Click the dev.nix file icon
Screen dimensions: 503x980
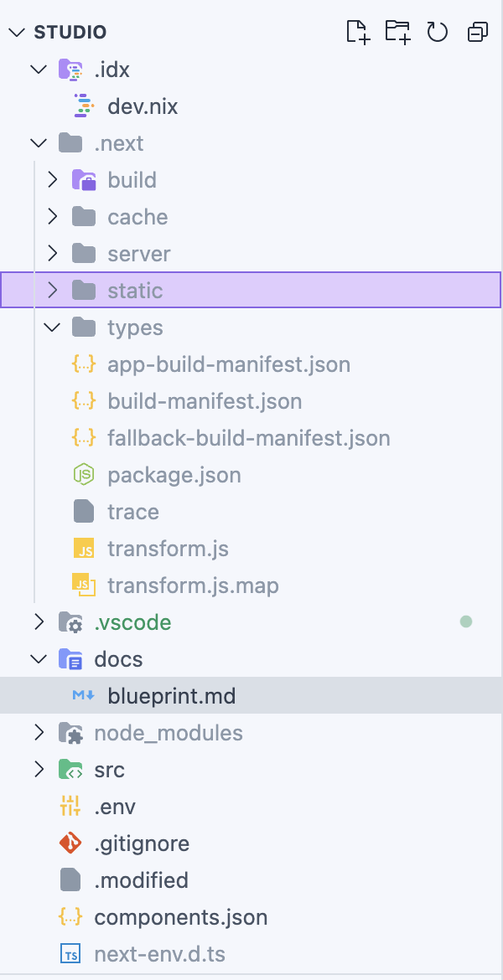(x=83, y=106)
